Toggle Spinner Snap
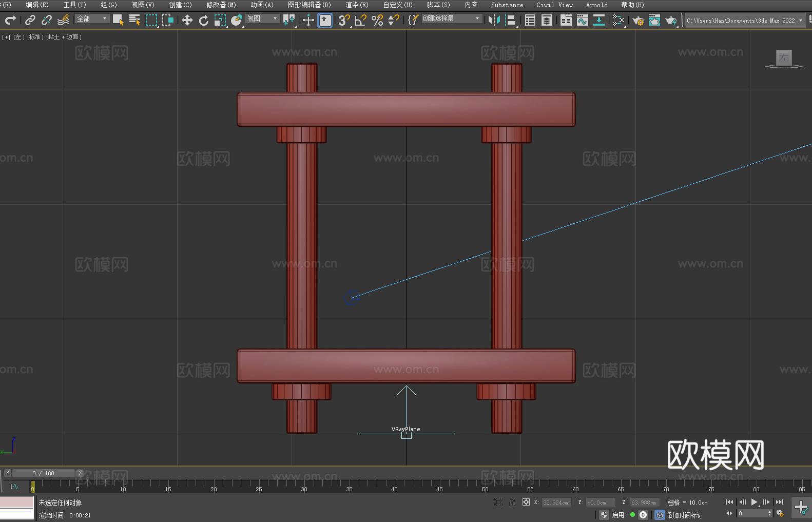Image resolution: width=812 pixels, height=522 pixels. [x=394, y=20]
